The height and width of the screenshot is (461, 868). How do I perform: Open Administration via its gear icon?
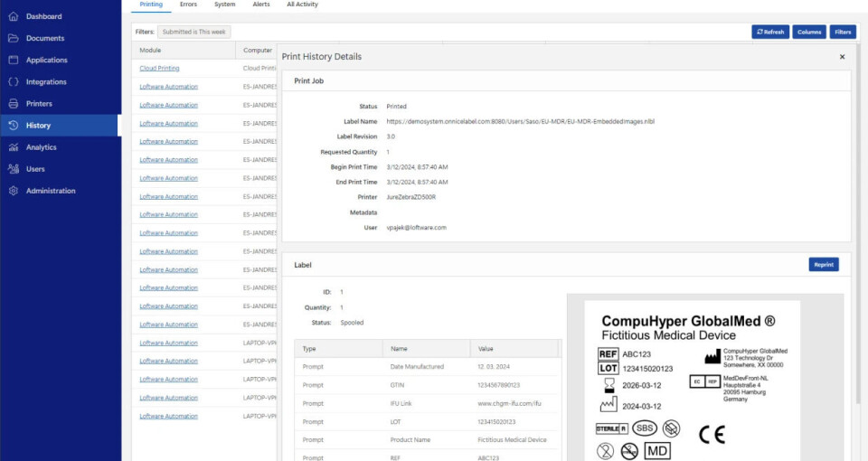13,191
